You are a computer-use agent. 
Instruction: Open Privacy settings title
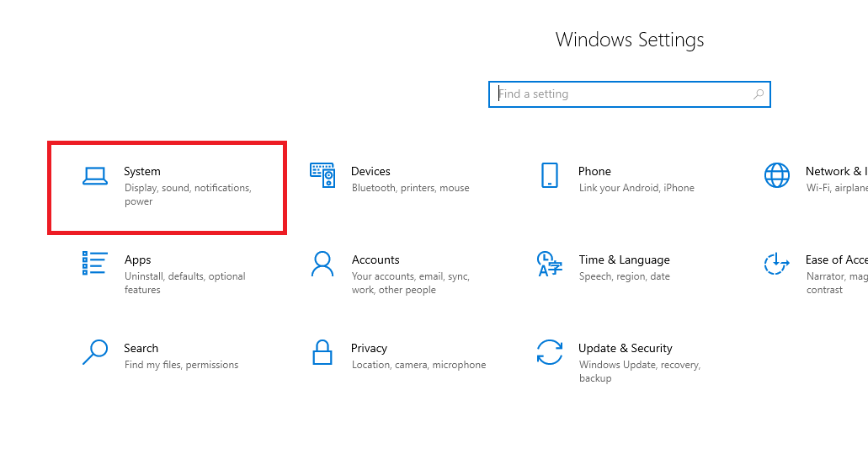[x=370, y=349]
